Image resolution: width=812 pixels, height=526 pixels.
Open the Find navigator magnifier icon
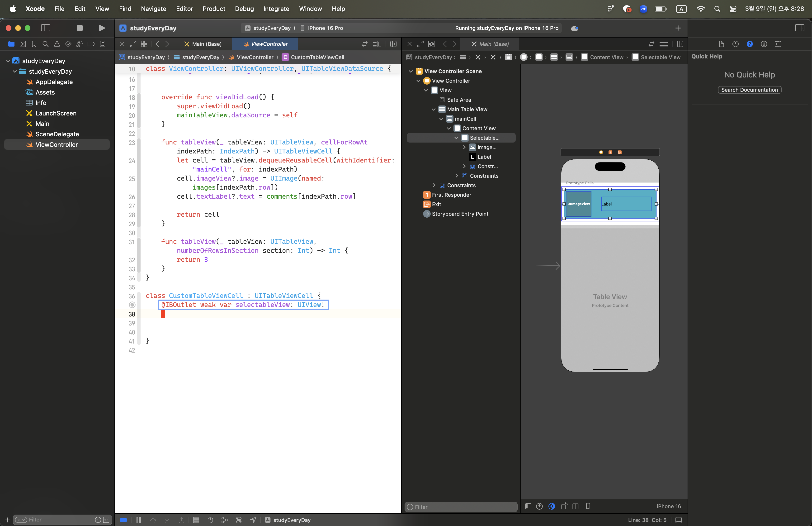pos(45,44)
